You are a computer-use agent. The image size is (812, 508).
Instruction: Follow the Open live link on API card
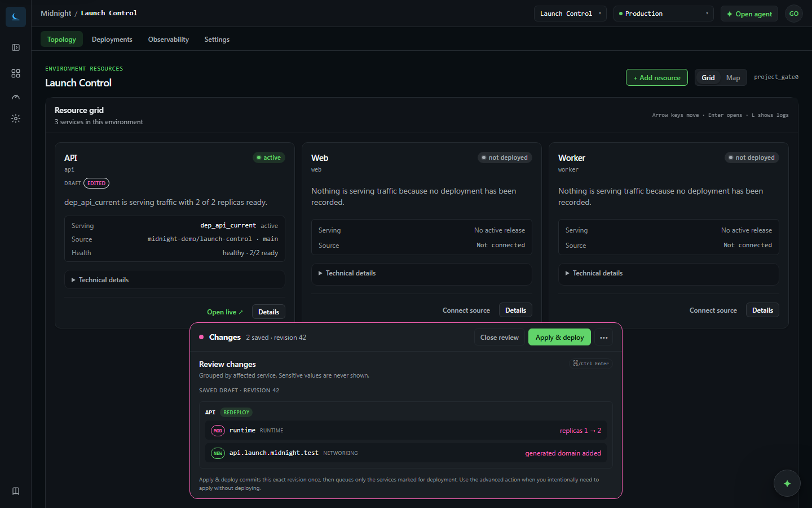point(225,312)
